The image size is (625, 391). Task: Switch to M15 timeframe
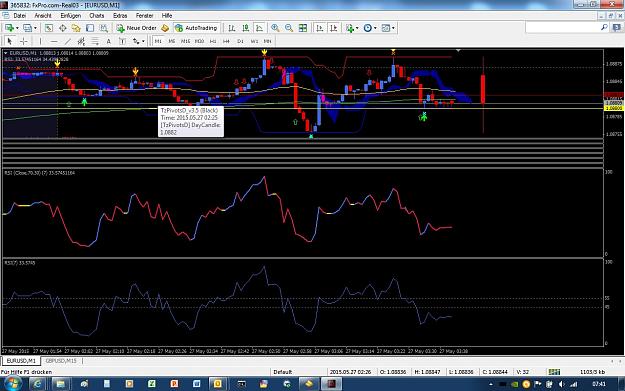point(185,41)
